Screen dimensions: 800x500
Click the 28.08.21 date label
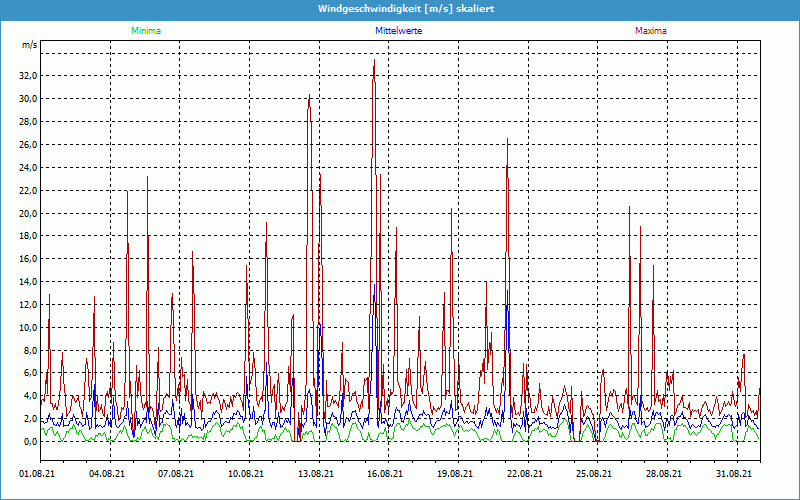[x=663, y=474]
